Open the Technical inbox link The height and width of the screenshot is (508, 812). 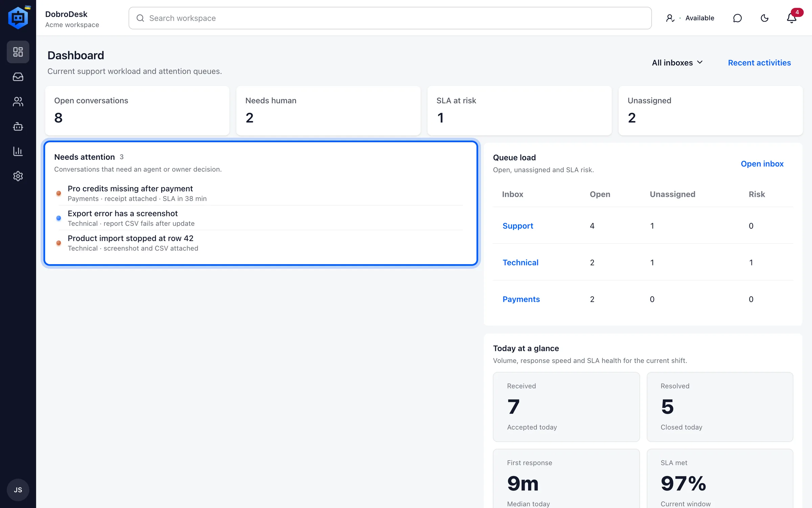pos(520,262)
